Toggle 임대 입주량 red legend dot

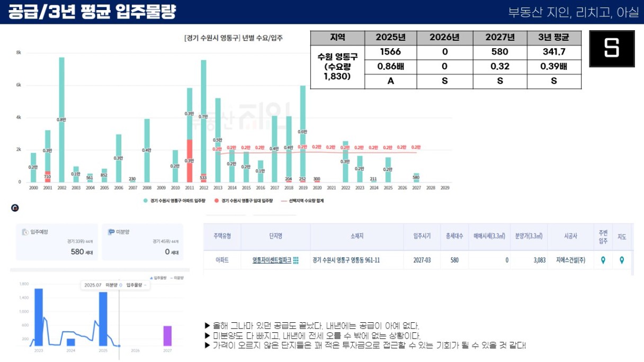pos(217,201)
